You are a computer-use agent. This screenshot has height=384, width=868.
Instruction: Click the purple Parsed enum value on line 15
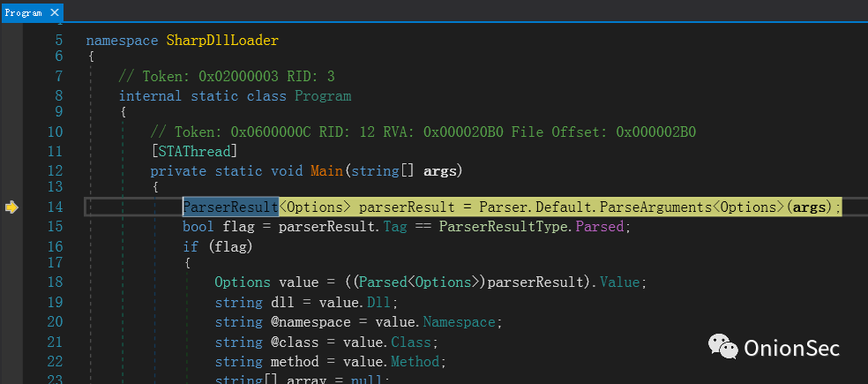[600, 227]
